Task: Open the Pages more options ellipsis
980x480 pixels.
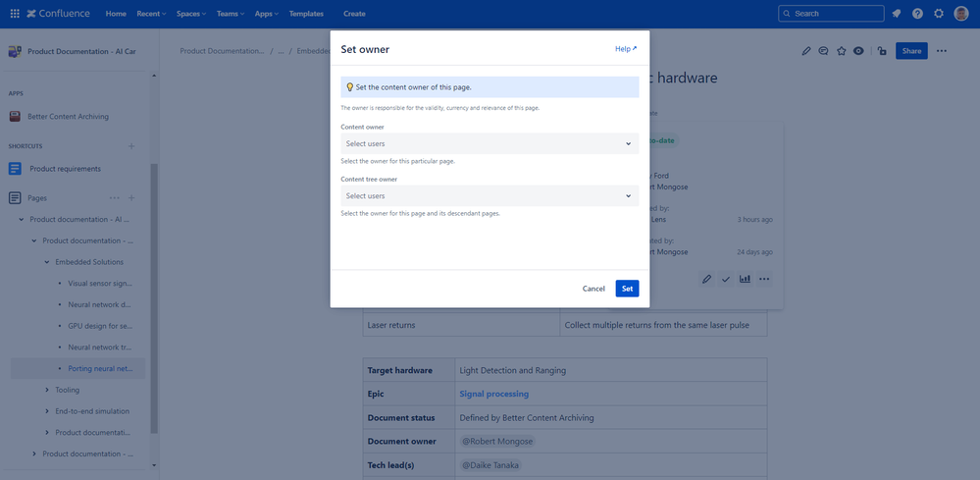Action: pyautogui.click(x=115, y=198)
